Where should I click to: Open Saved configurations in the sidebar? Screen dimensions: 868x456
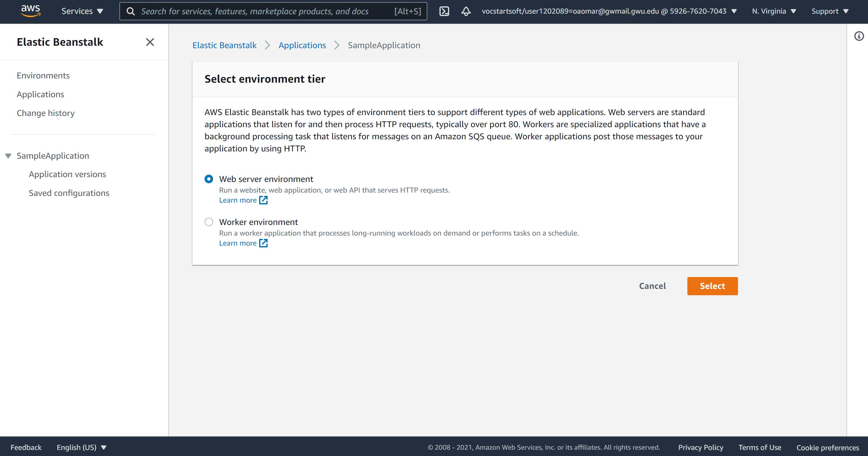69,193
